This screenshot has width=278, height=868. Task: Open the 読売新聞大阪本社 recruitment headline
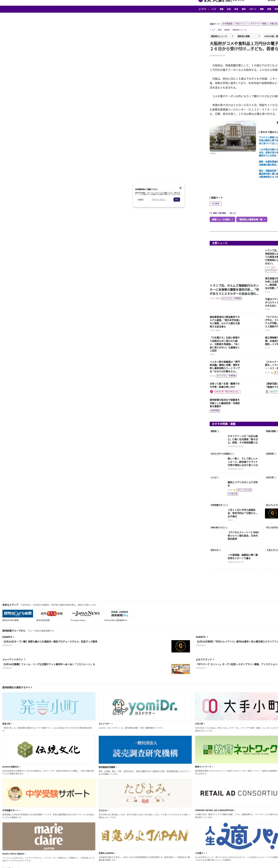(225, 403)
